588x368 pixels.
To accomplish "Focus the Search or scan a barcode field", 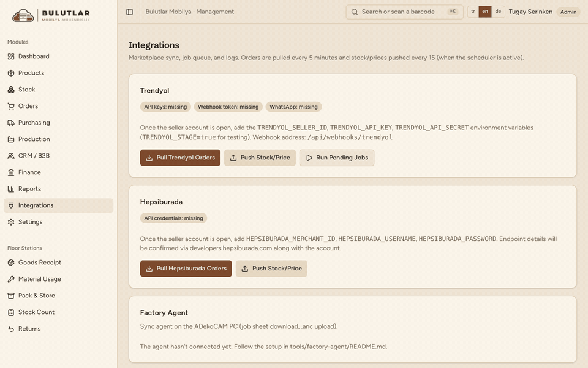I will 405,12.
